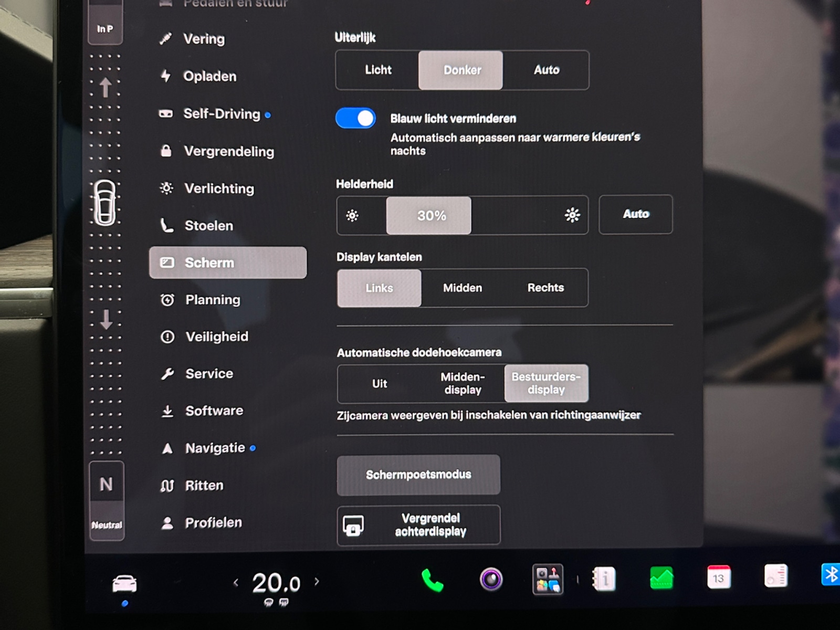
Task: Open the Software menu
Action: [x=202, y=411]
